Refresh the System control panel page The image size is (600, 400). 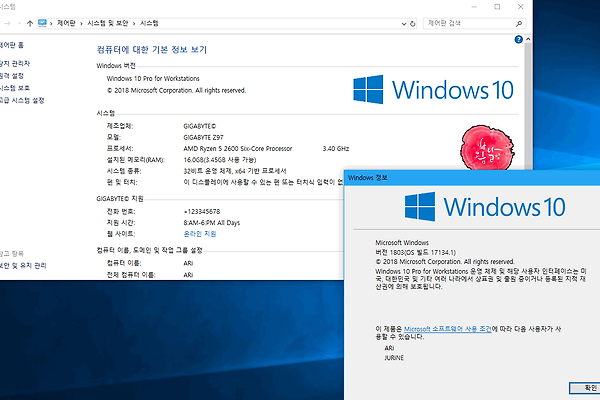[x=412, y=21]
